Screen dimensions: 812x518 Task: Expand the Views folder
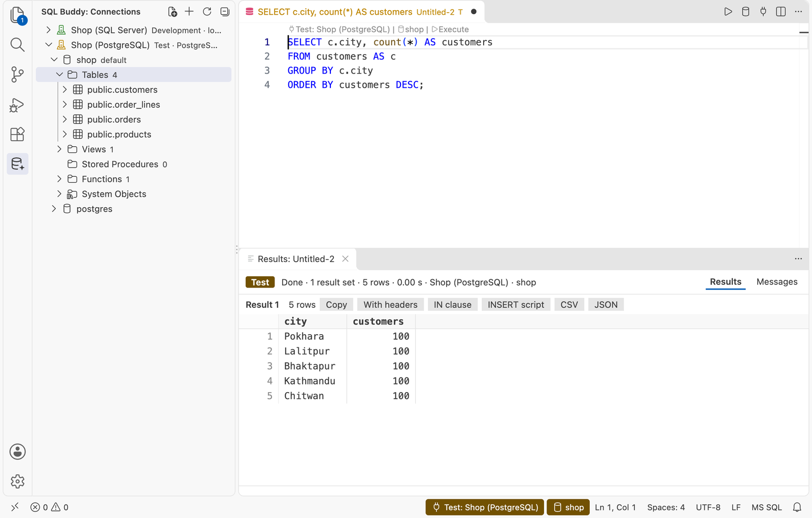pos(59,149)
